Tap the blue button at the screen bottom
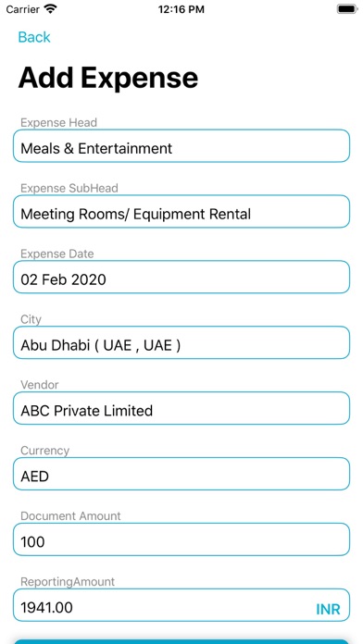363x644 pixels. (x=181, y=641)
